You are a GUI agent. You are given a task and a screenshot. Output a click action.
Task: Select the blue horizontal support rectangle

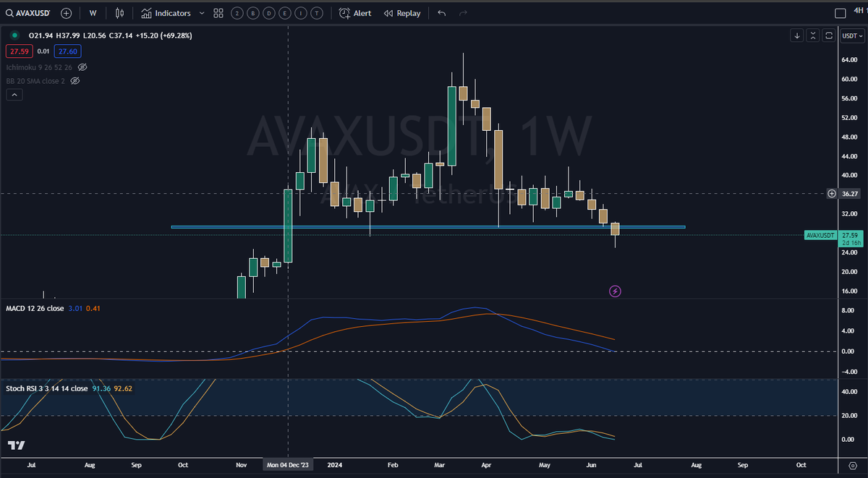[427, 227]
